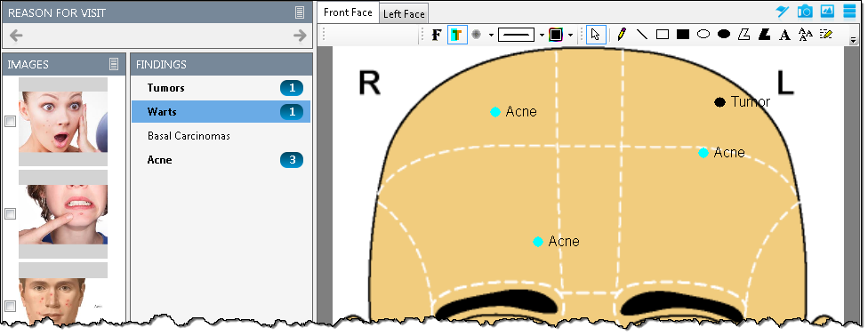
Task: Choose the hollow rectangle shape tool
Action: pyautogui.click(x=662, y=35)
